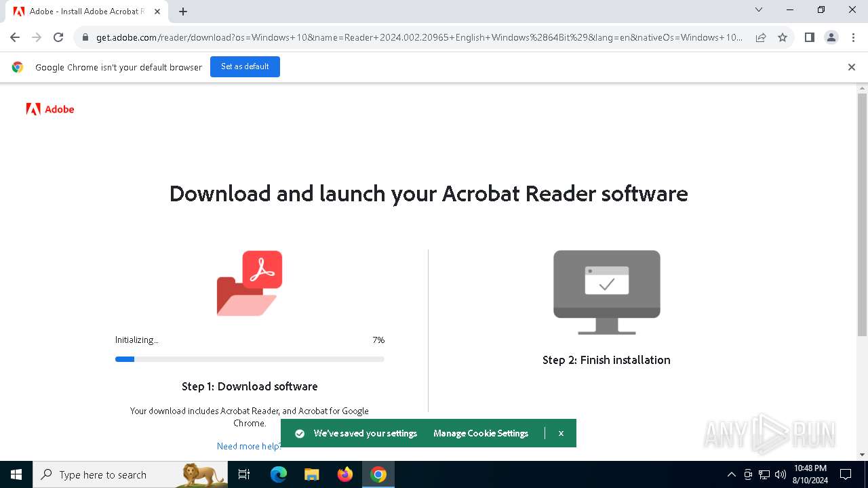Dismiss the default browser infobar
The height and width of the screenshot is (488, 868).
pyautogui.click(x=852, y=67)
